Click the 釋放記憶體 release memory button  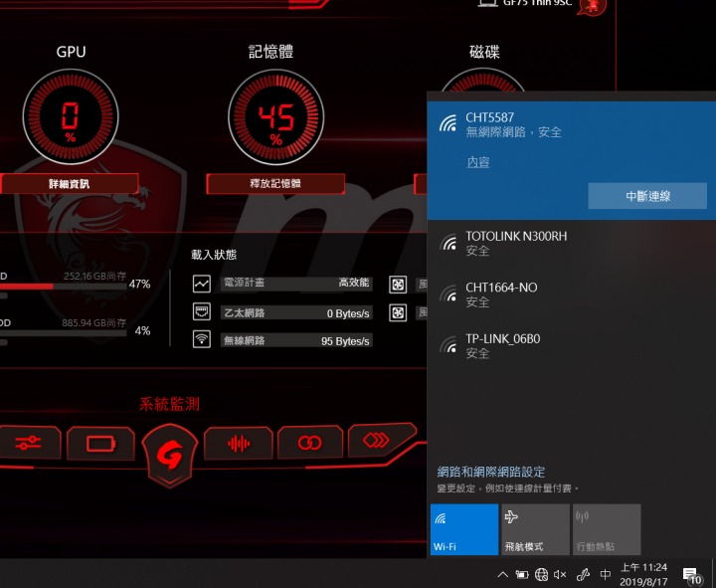point(275,184)
